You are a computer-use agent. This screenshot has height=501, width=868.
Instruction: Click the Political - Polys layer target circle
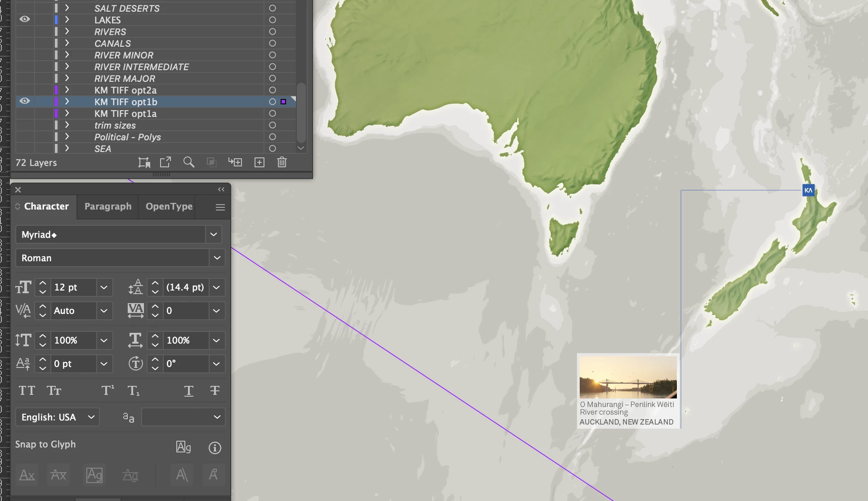point(272,137)
